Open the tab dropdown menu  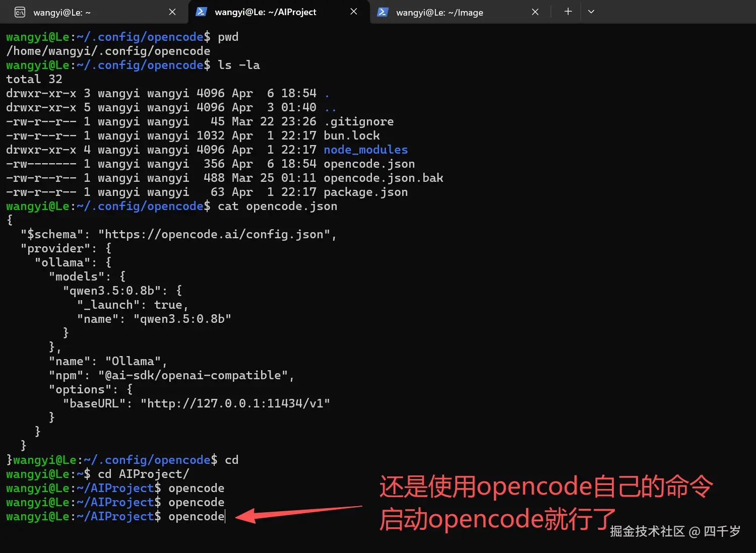(x=591, y=11)
